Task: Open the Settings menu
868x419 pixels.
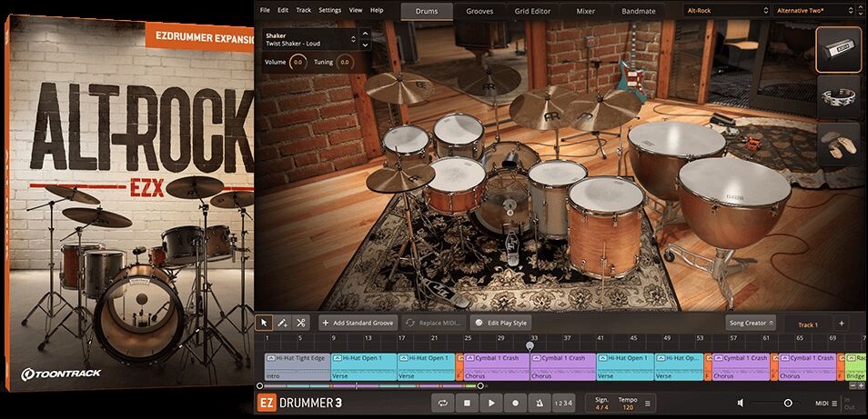Action: 329,10
